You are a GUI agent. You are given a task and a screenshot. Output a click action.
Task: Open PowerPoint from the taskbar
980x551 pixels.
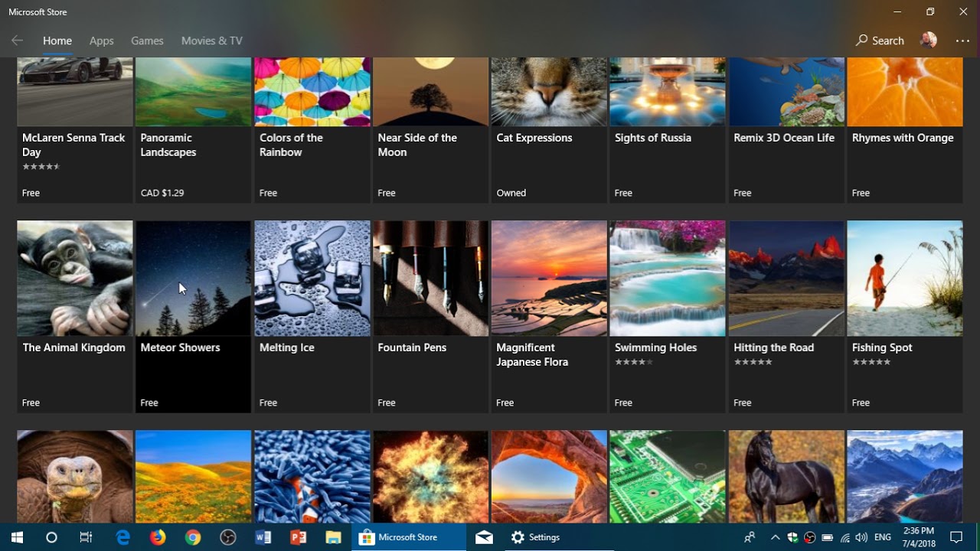click(x=299, y=537)
